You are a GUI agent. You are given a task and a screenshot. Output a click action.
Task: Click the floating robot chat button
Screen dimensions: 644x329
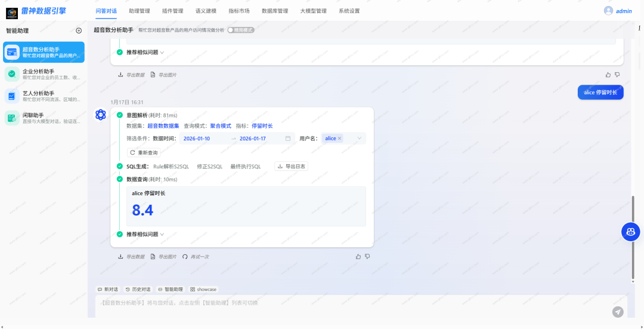630,232
